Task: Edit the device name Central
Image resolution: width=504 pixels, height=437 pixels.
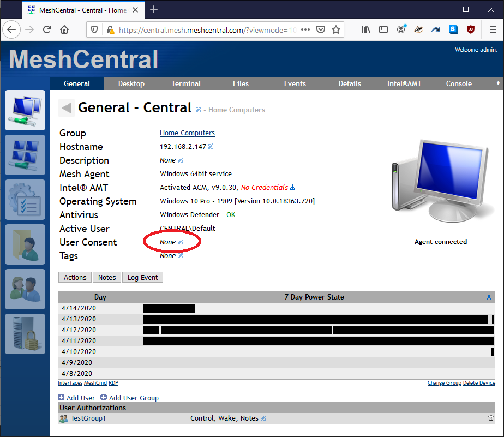Action: click(199, 110)
